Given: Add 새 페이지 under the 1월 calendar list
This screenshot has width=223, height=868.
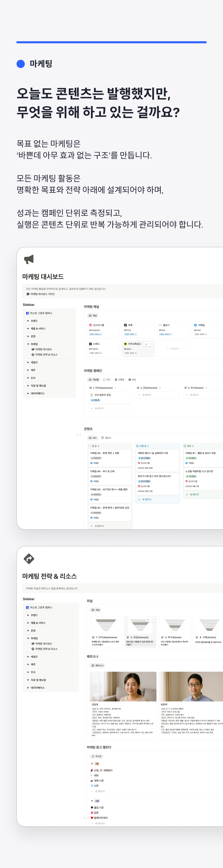Looking at the screenshot, I should tap(98, 791).
